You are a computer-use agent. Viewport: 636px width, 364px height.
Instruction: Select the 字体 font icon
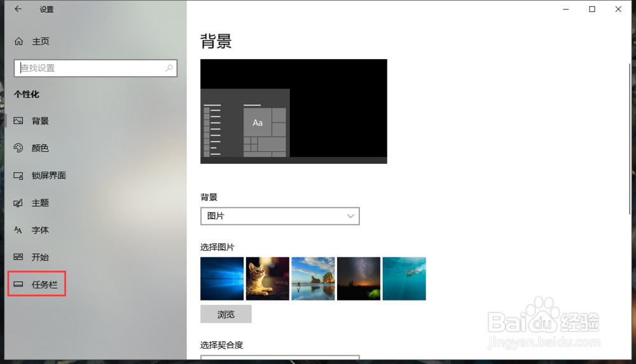(x=18, y=230)
